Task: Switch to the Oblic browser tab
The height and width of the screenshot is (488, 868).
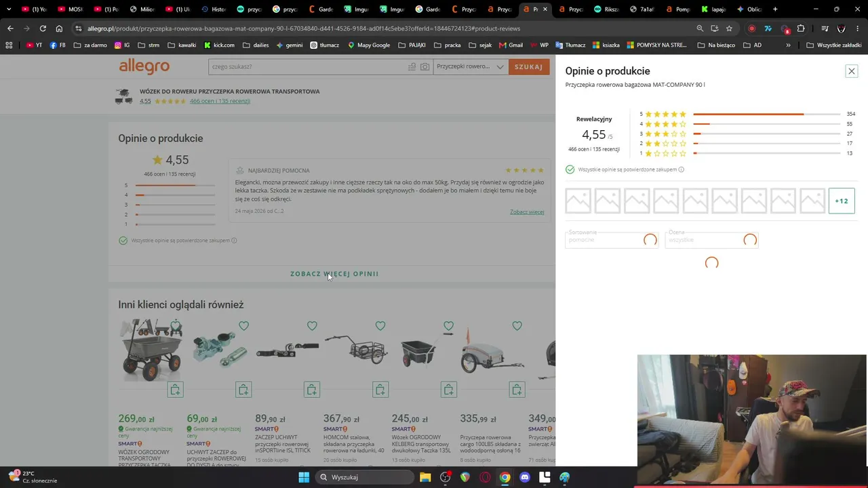Action: pyautogui.click(x=749, y=9)
